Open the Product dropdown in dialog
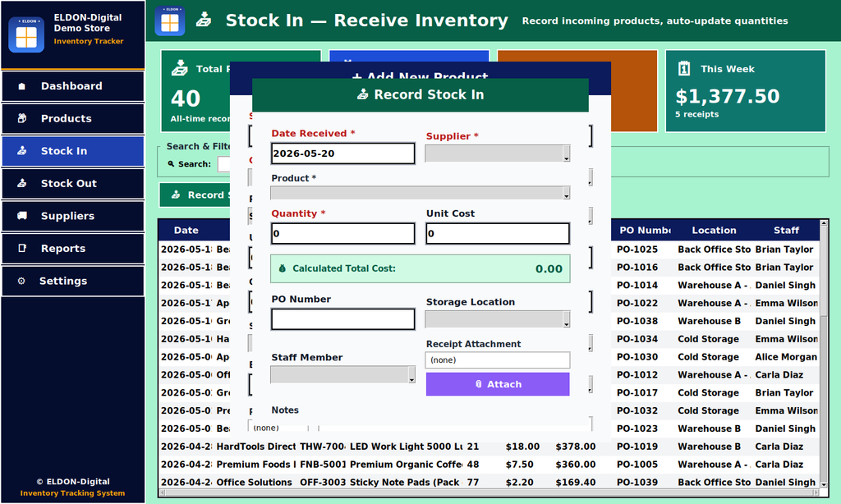Viewport: 841px width, 504px height. click(x=420, y=193)
